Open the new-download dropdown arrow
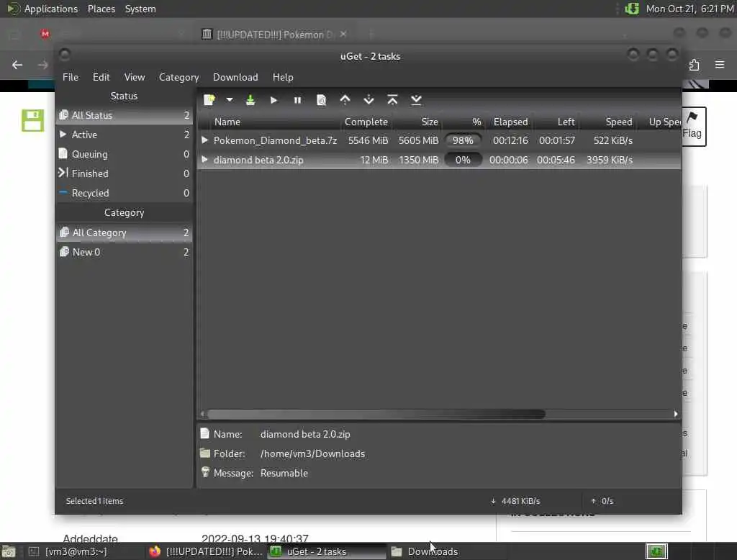The height and width of the screenshot is (560, 737). point(230,99)
